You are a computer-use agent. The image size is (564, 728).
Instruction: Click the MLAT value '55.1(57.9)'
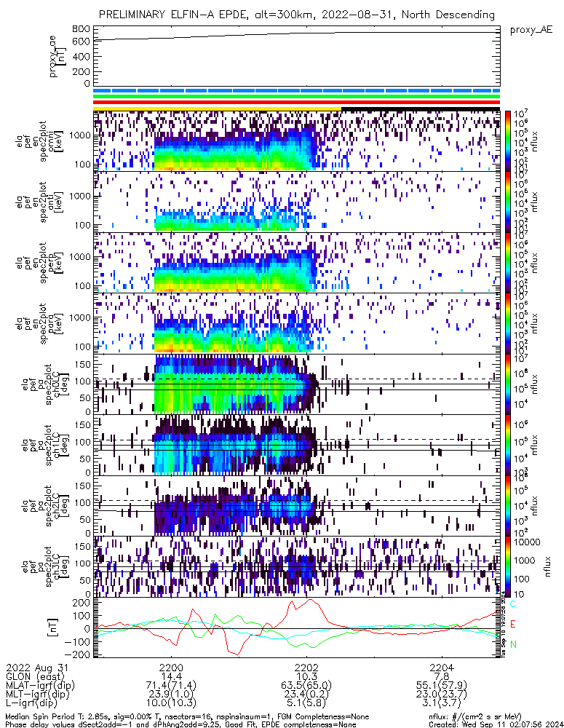coord(442,686)
